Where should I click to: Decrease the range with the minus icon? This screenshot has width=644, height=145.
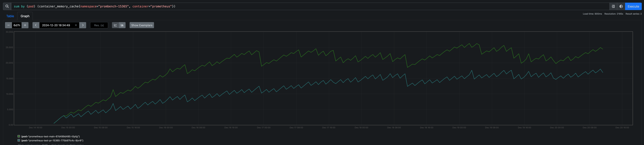(8, 25)
